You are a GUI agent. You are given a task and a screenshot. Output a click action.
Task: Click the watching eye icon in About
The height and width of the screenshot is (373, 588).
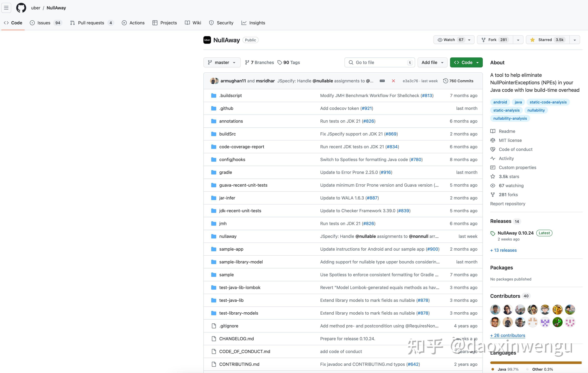(x=493, y=186)
